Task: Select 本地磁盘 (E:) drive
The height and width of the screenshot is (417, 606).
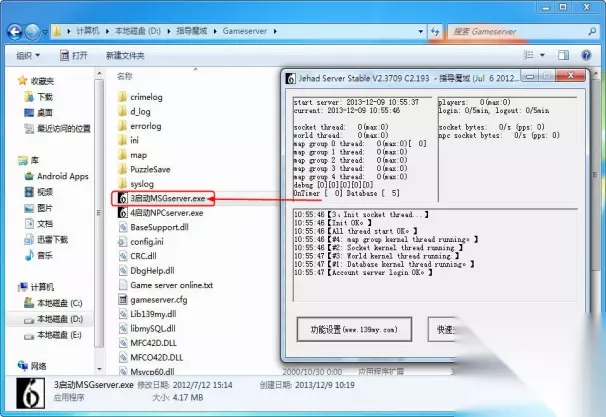Action: 53,335
